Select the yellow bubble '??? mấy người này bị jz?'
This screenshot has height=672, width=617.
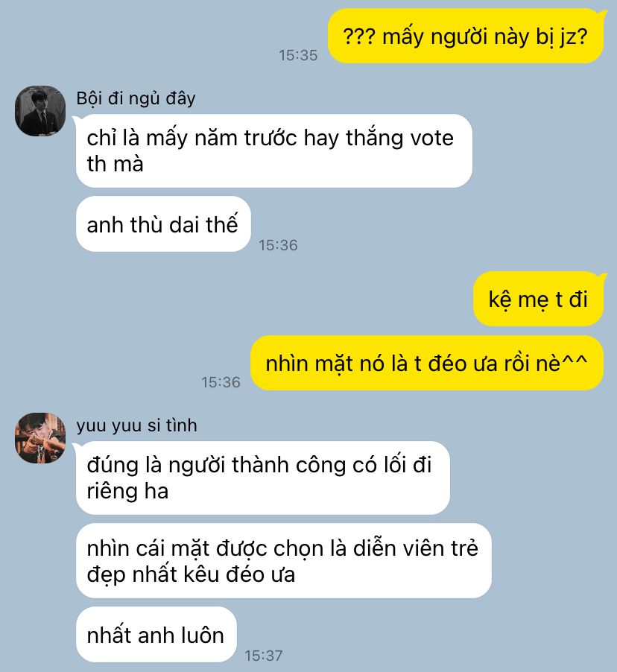(466, 37)
